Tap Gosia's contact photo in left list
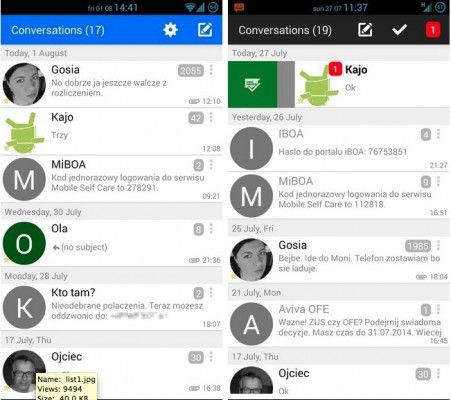Image resolution: width=451 pixels, height=400 pixels. [x=24, y=84]
